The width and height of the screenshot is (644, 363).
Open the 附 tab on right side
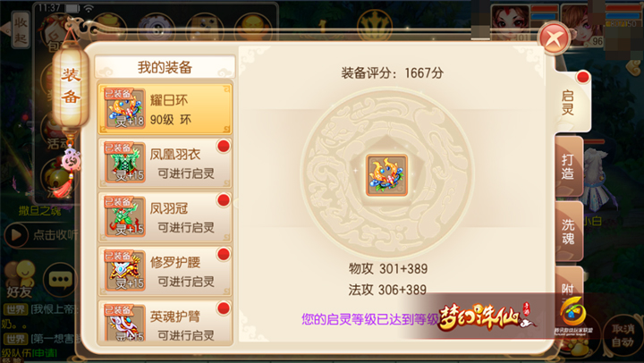point(569,285)
